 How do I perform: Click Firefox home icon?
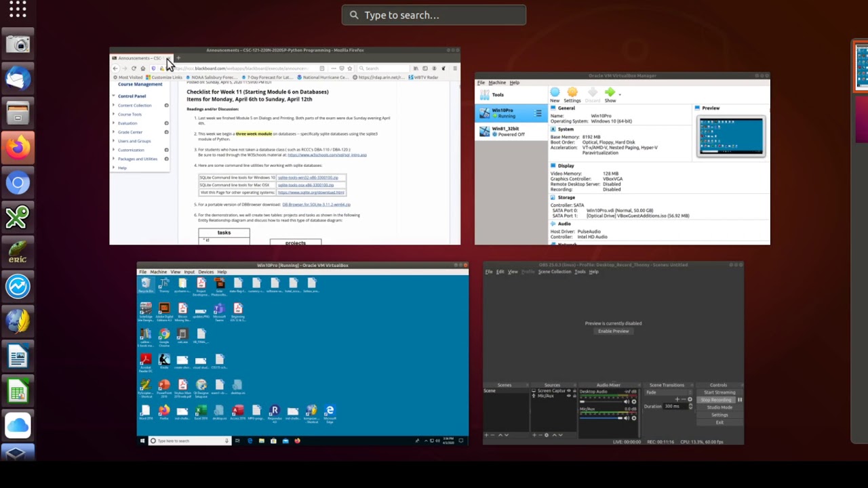tap(142, 68)
